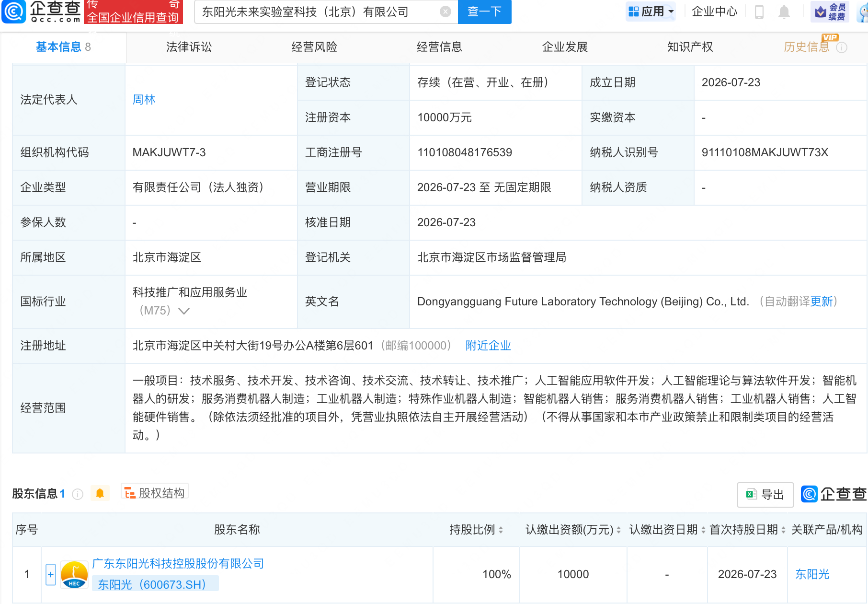
Task: Open the notification bell in header
Action: [x=784, y=12]
